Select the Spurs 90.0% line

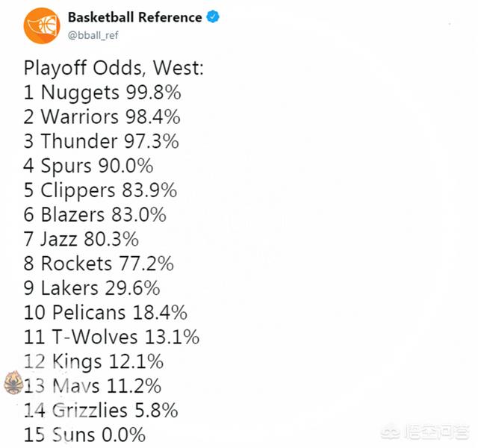coord(88,166)
